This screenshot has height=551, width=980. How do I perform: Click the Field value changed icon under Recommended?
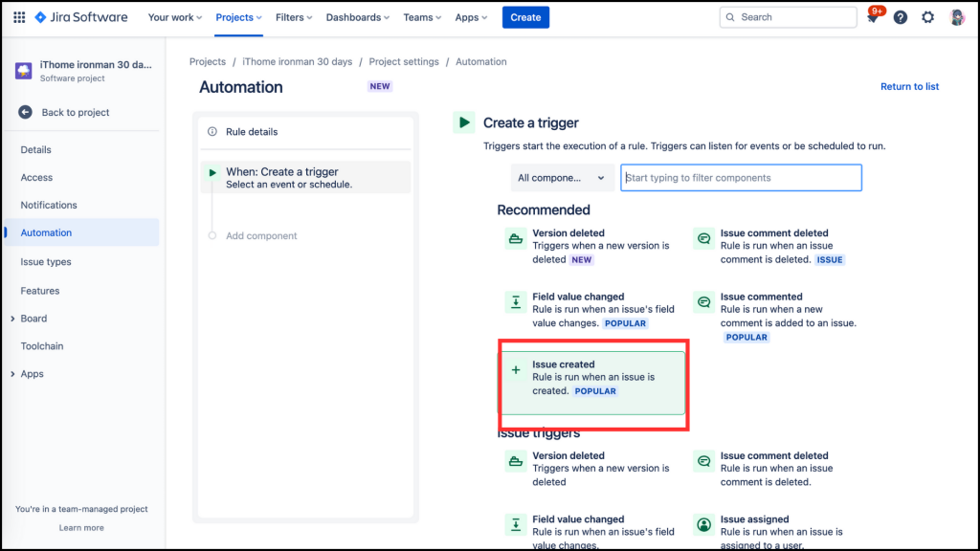pyautogui.click(x=516, y=302)
